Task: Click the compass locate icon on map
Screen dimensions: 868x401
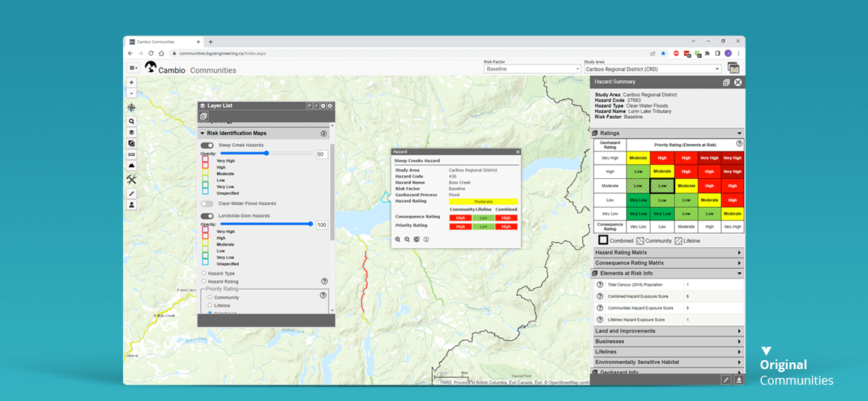Action: click(x=132, y=108)
